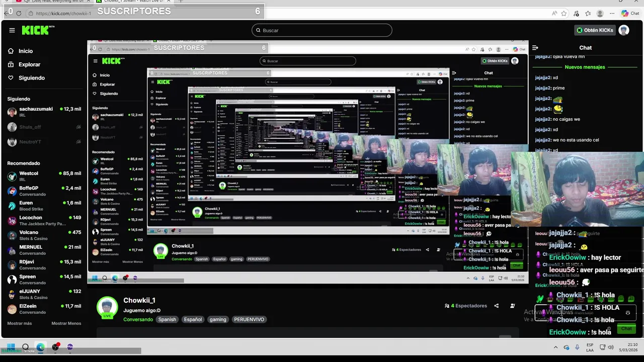Open recommended channel Volcano
This screenshot has height=362, width=644.
[x=44, y=235]
